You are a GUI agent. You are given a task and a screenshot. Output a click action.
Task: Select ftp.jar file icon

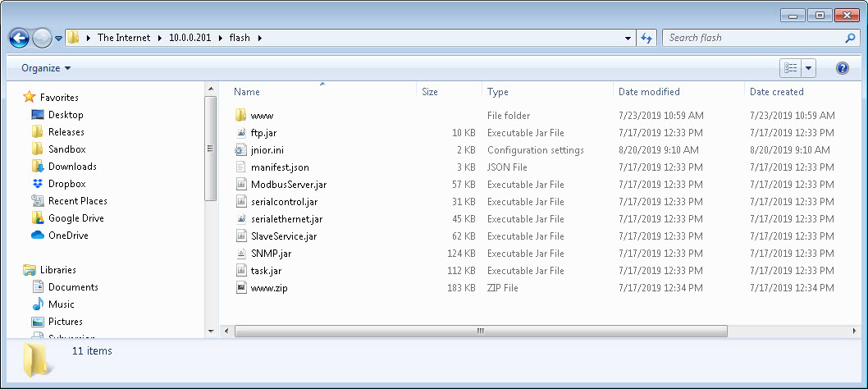pyautogui.click(x=240, y=132)
